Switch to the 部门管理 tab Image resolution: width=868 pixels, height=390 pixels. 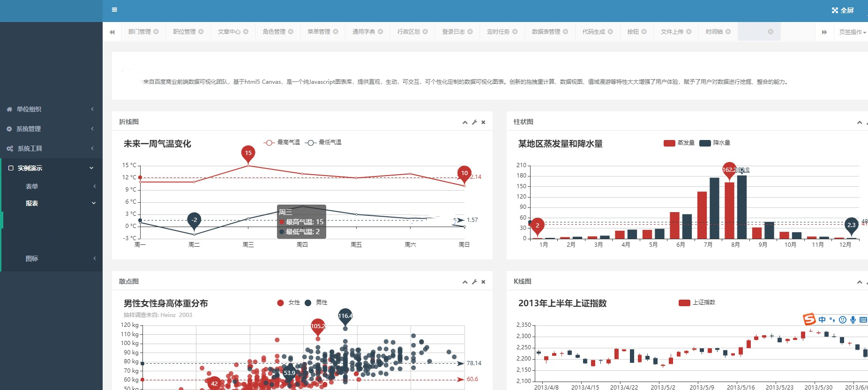click(140, 32)
